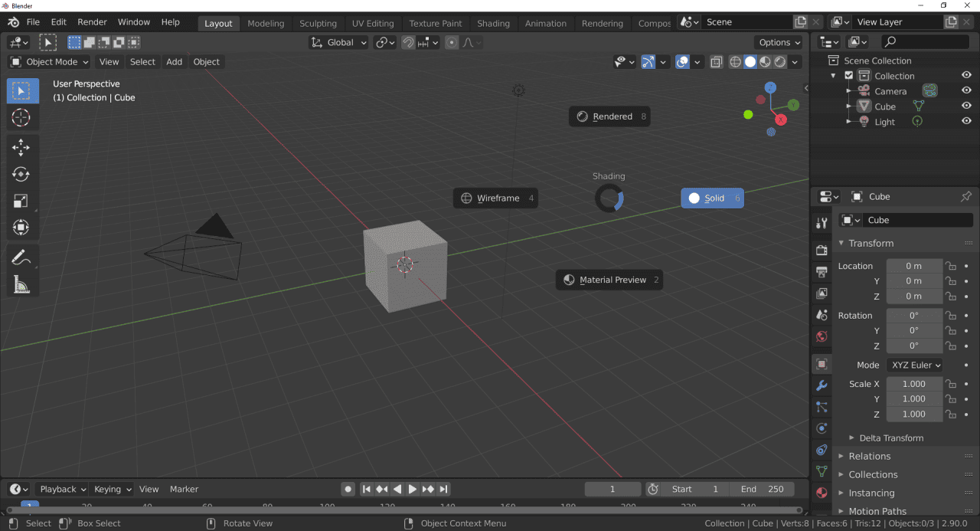Viewport: 980px width, 531px height.
Task: Open World Properties with the globe icon
Action: coord(822,336)
